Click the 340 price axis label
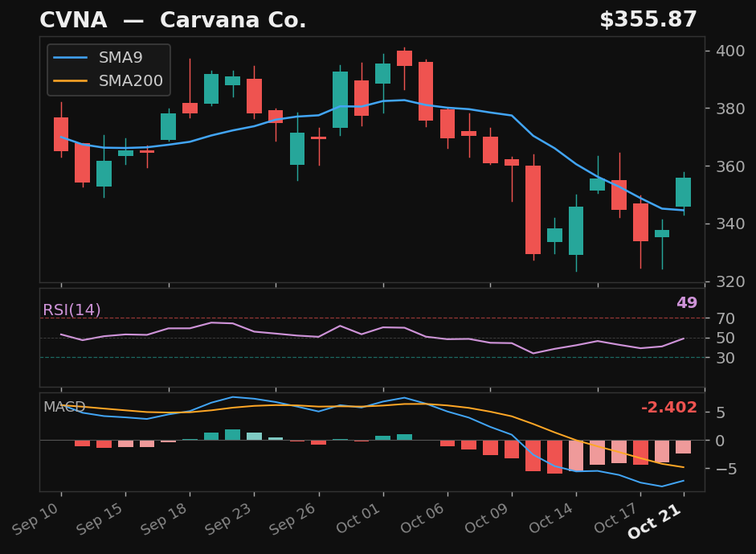 click(x=730, y=224)
